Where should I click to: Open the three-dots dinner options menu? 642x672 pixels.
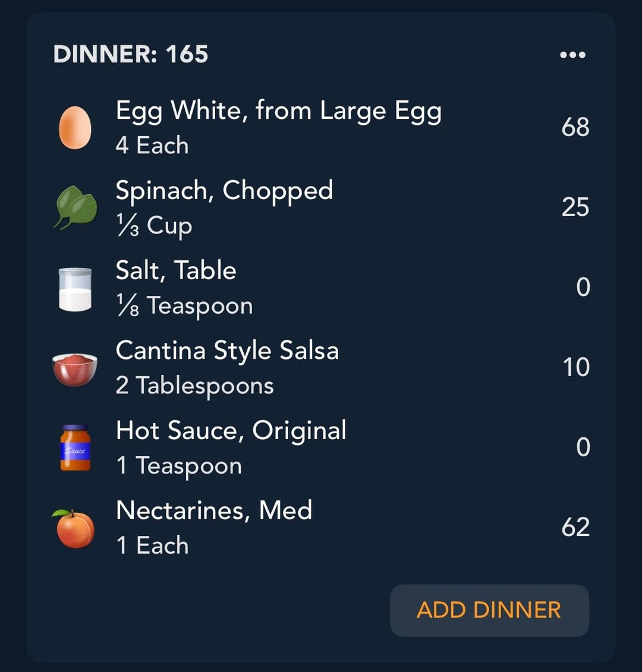coord(572,55)
